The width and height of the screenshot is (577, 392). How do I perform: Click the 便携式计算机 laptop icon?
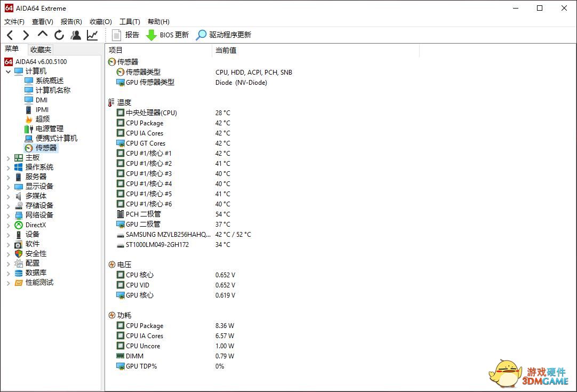point(29,138)
